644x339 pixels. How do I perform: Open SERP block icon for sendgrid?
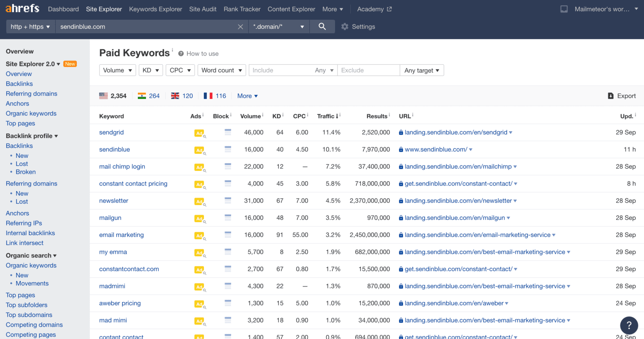[228, 132]
